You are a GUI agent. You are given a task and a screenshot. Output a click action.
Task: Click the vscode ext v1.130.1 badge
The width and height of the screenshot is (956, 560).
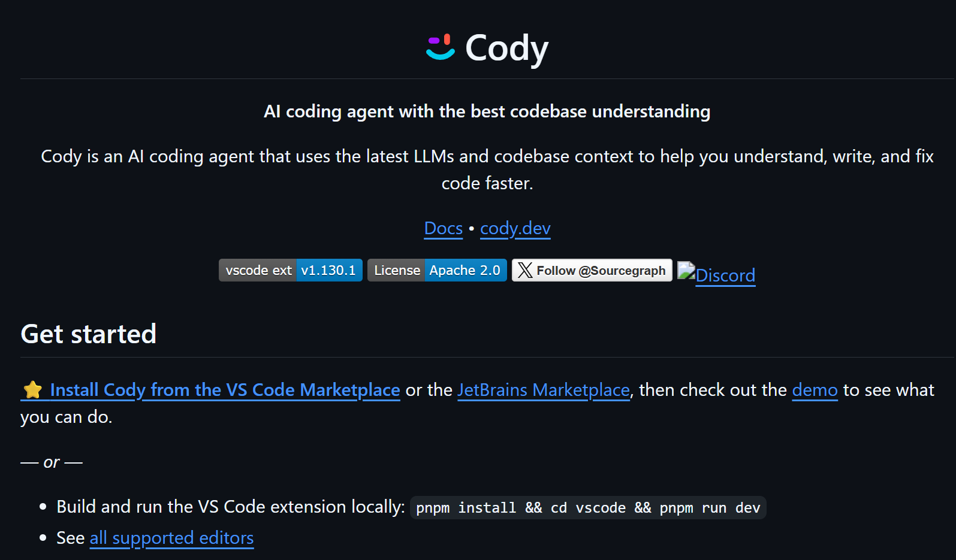(x=291, y=270)
